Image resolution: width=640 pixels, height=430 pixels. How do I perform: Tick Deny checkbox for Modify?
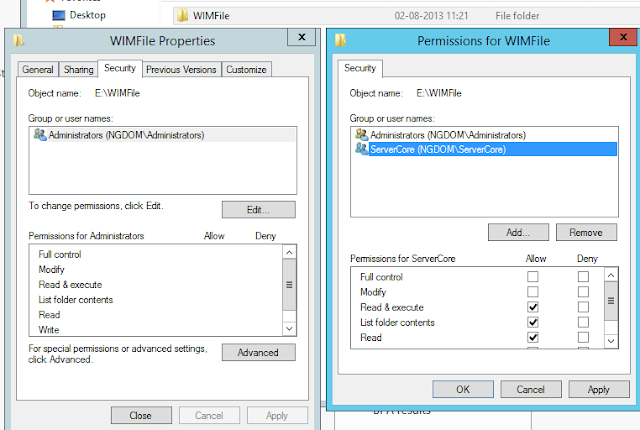(583, 292)
